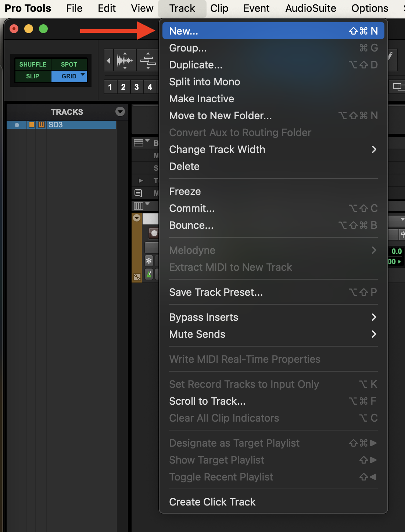Click the automation lane icon on track

pyautogui.click(x=137, y=277)
